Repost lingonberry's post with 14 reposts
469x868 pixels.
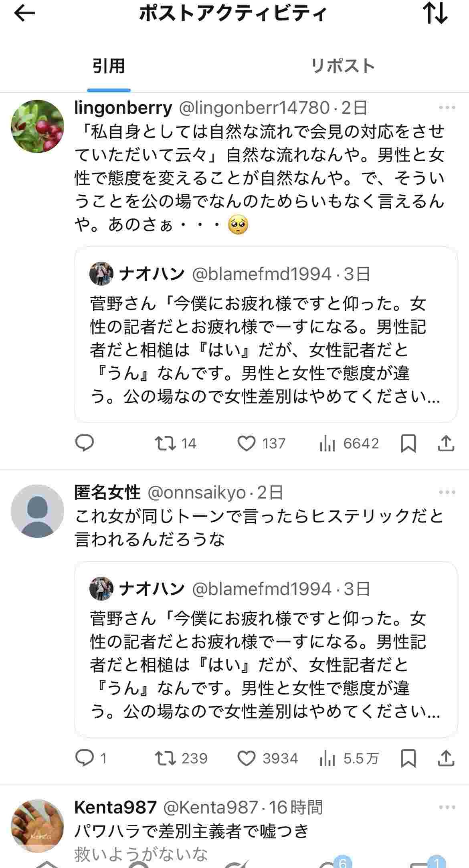click(166, 443)
